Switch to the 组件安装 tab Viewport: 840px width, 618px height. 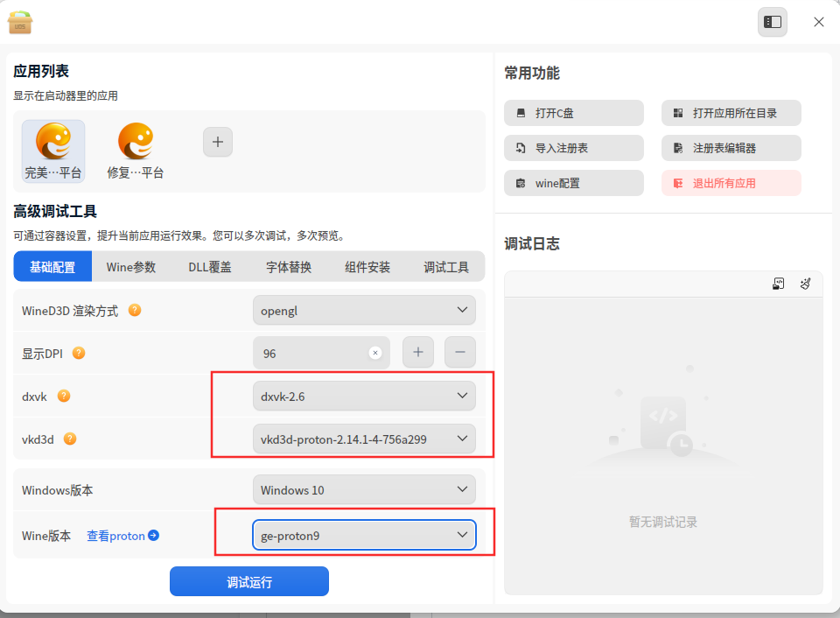(367, 266)
